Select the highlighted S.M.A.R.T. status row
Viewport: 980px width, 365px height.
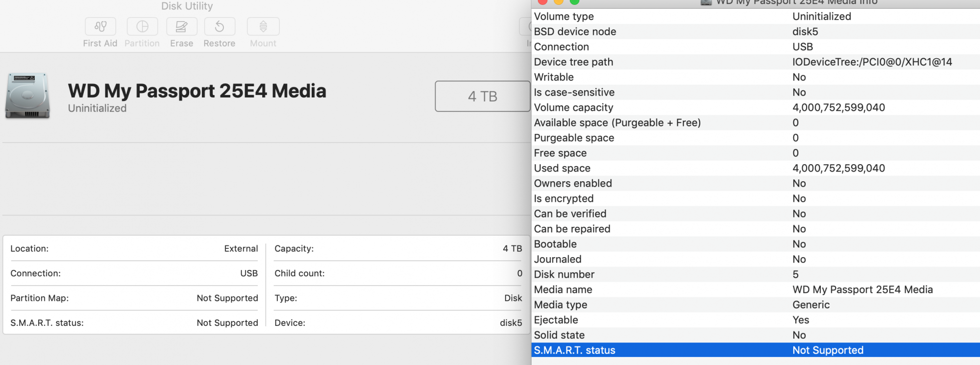click(755, 350)
